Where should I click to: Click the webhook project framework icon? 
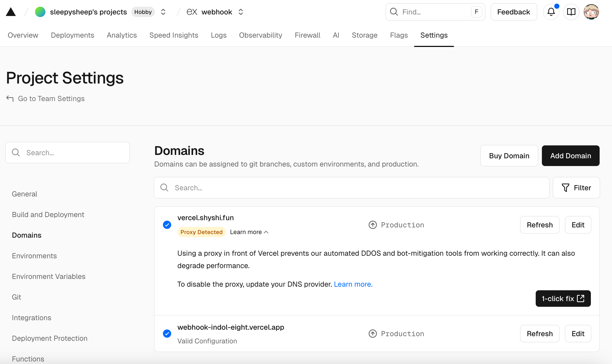click(x=192, y=12)
